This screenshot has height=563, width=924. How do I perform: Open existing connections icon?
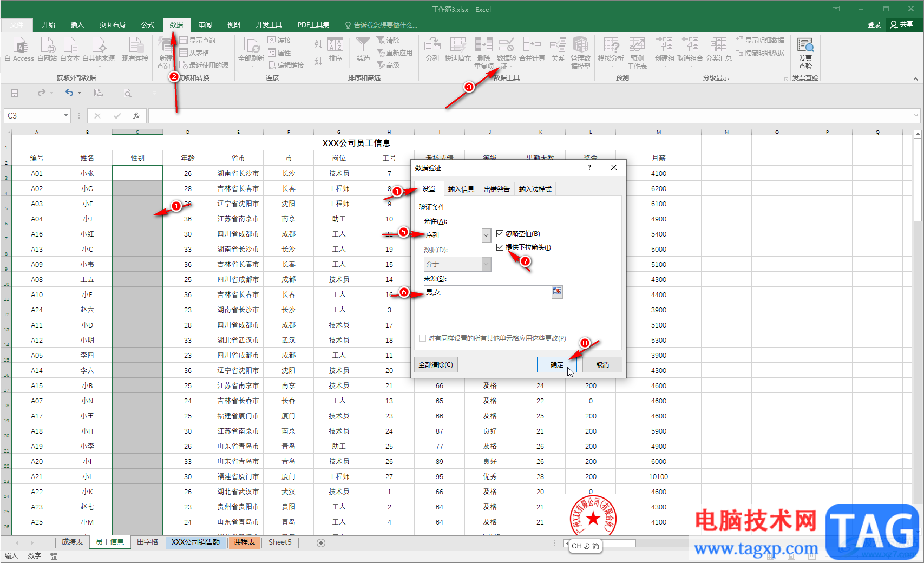pyautogui.click(x=135, y=45)
